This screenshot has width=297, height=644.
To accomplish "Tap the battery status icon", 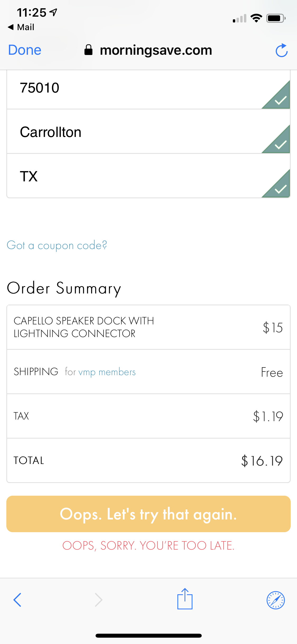I will tap(276, 18).
